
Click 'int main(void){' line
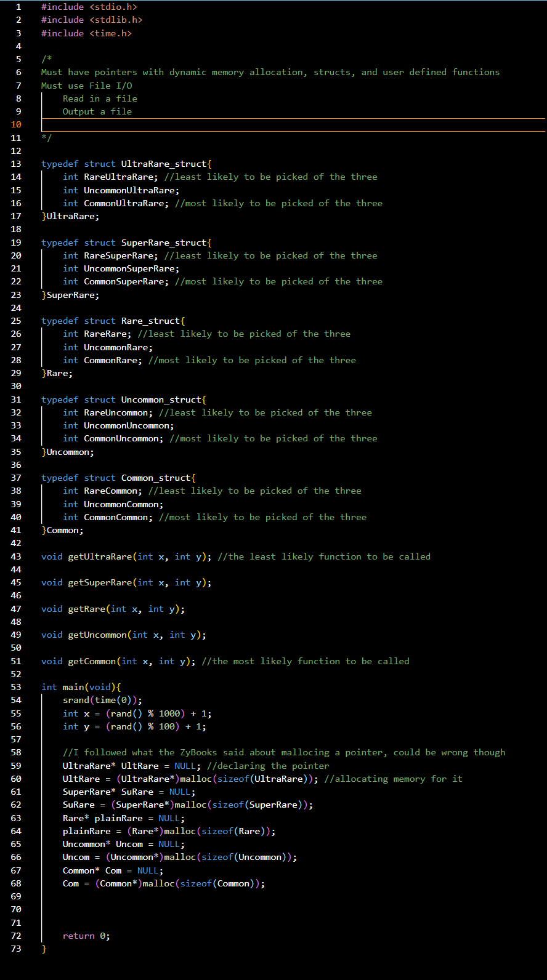(81, 687)
